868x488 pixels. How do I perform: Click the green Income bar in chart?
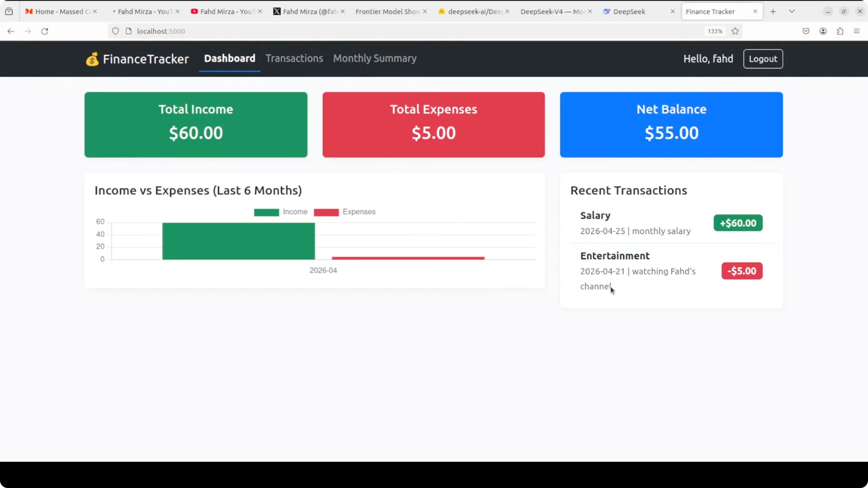[238, 241]
